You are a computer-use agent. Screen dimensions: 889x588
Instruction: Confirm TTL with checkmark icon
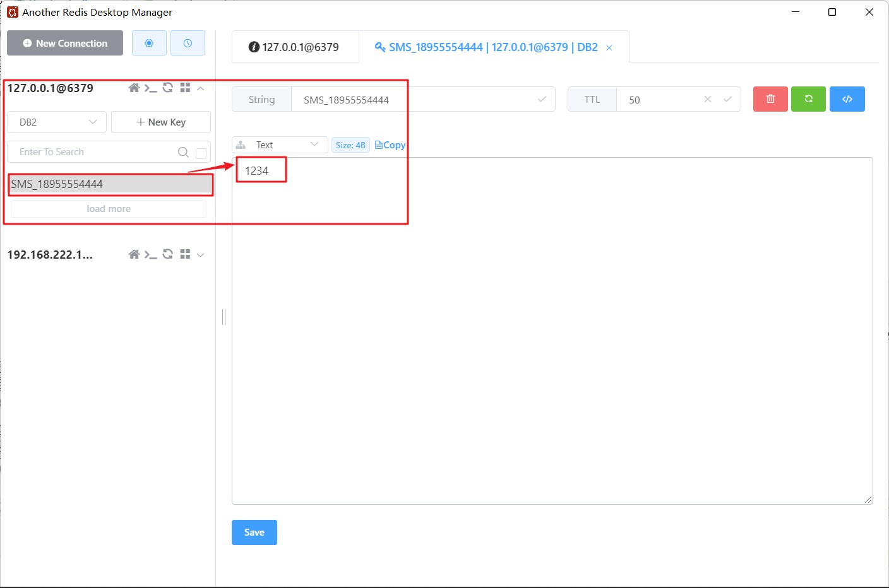(727, 99)
